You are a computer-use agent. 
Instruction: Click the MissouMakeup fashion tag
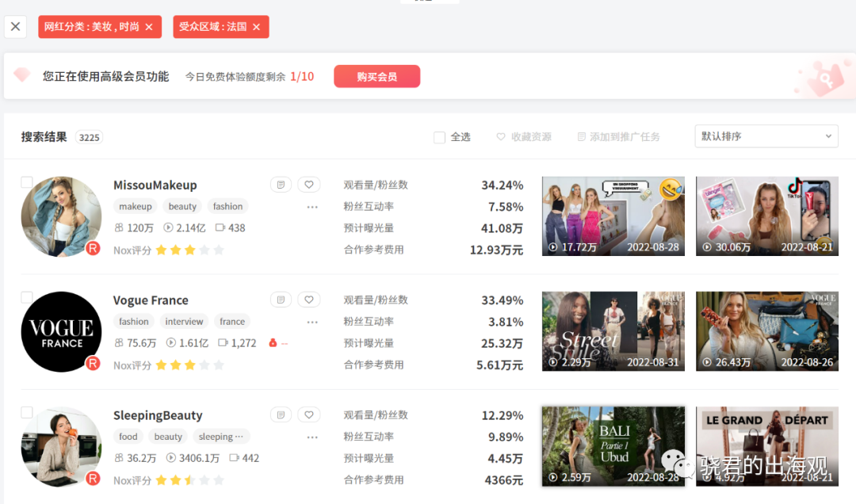click(227, 206)
